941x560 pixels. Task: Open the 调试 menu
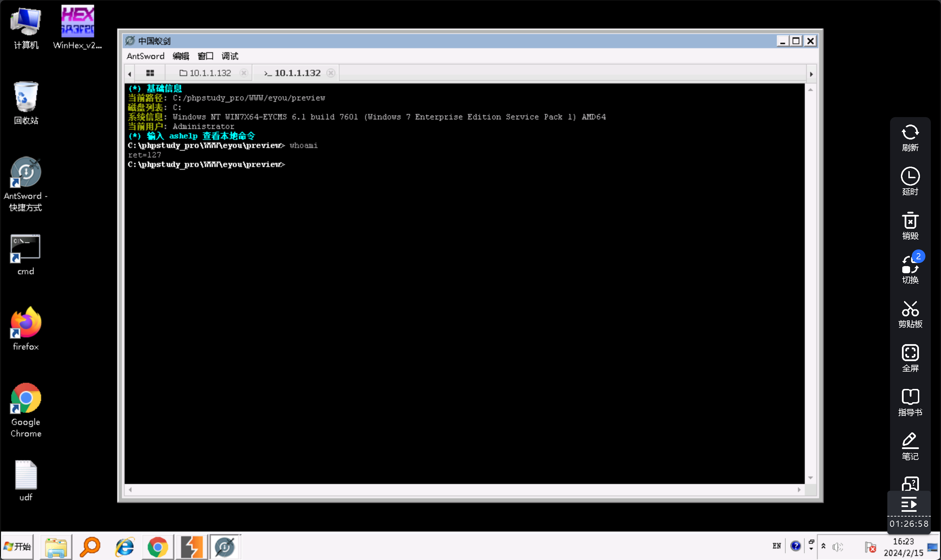point(230,56)
